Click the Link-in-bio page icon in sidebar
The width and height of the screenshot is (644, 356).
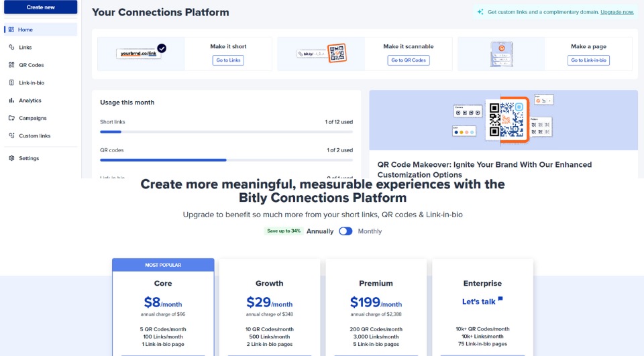(11, 82)
